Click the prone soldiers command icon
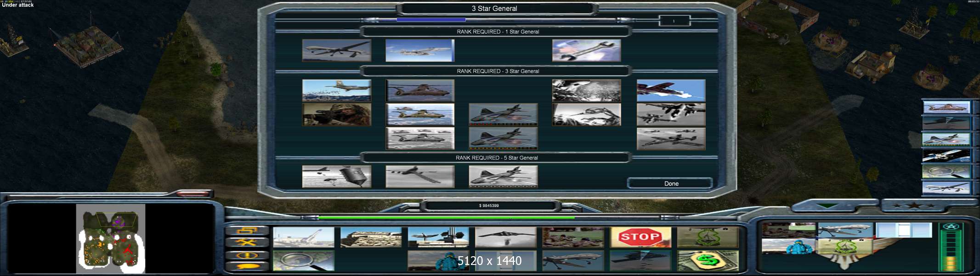The image size is (980, 276). [x=573, y=237]
